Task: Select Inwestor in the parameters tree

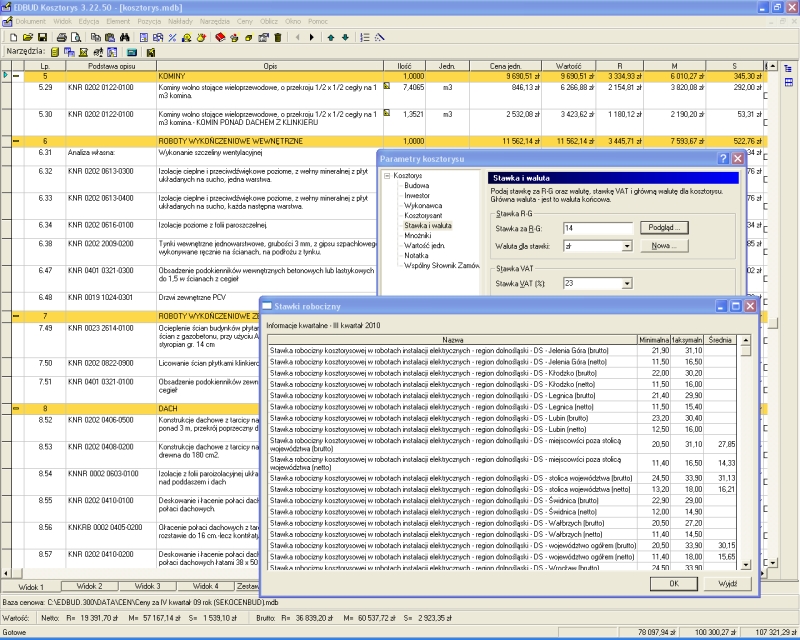Action: (x=417, y=195)
